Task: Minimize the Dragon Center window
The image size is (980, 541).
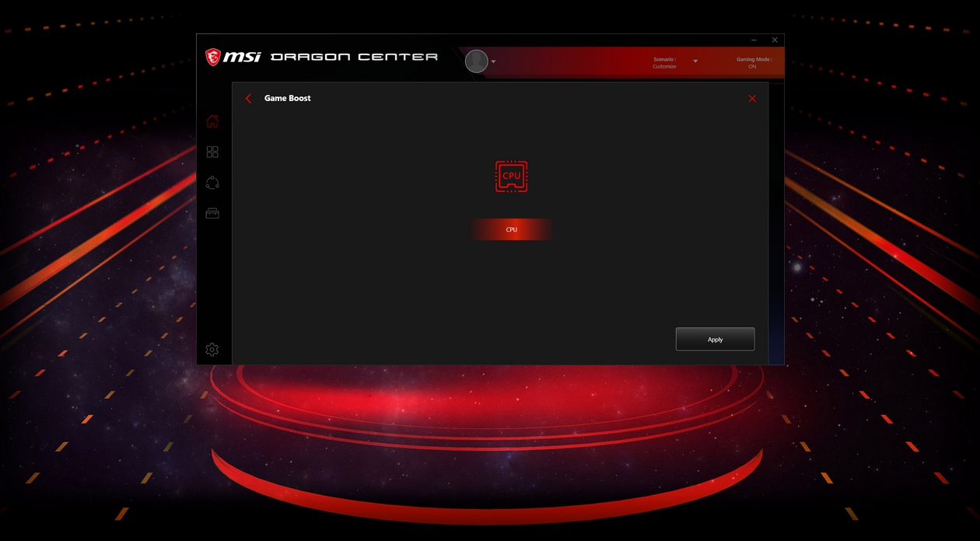Action: tap(754, 40)
